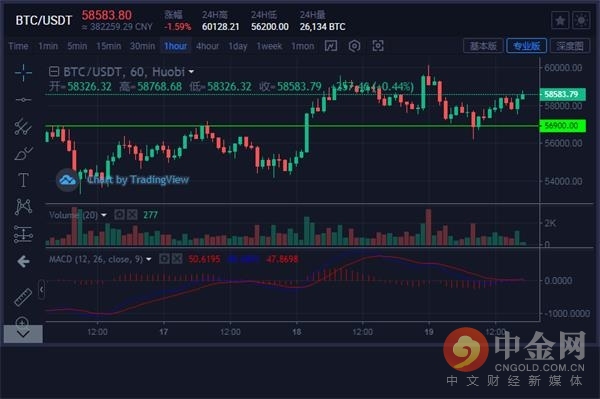Select the 1hour interval
The height and width of the screenshot is (399, 600).
pyautogui.click(x=176, y=46)
